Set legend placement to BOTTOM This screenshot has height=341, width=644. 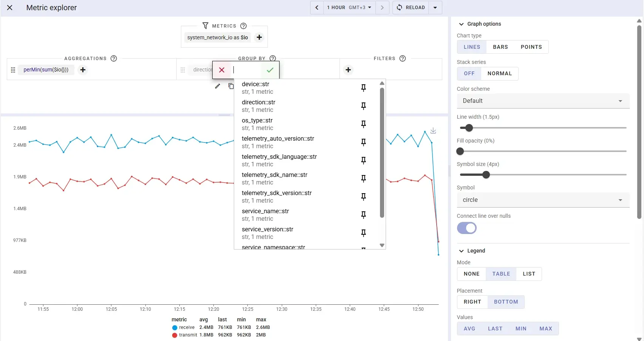coord(506,302)
